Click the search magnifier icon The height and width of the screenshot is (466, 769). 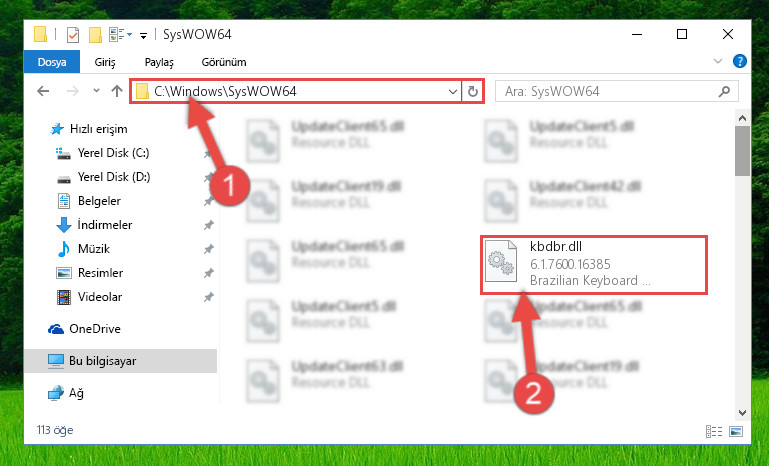[x=724, y=92]
